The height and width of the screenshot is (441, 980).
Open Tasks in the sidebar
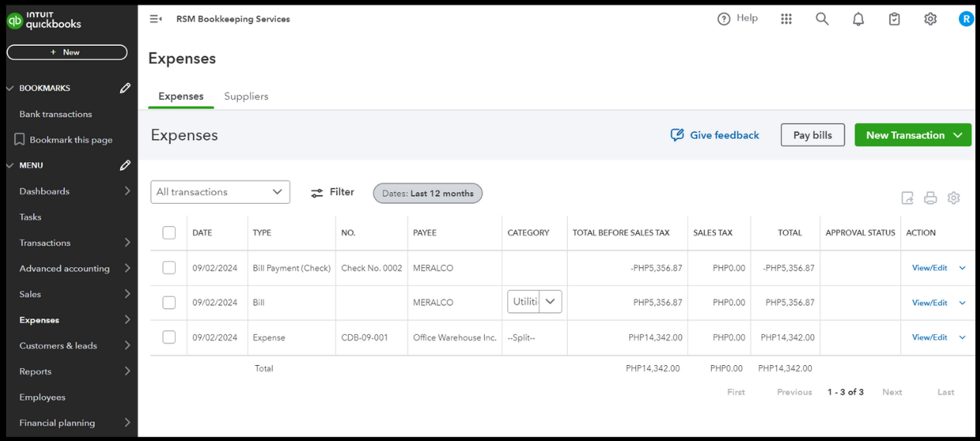(x=30, y=217)
